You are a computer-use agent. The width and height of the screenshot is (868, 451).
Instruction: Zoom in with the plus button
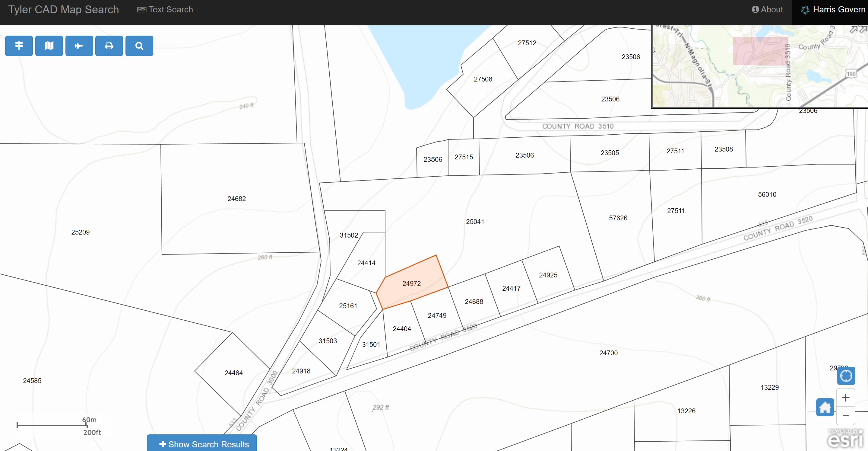(x=845, y=398)
